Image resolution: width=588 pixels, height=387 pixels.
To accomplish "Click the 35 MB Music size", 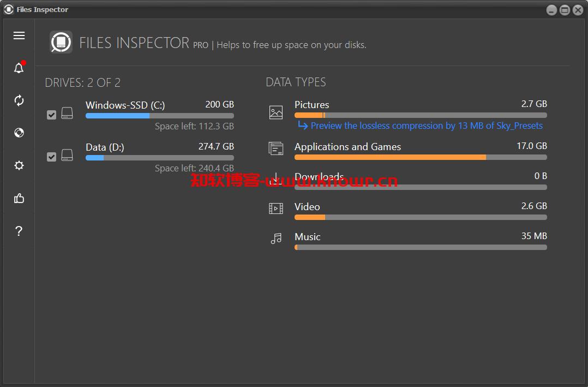I will 534,236.
